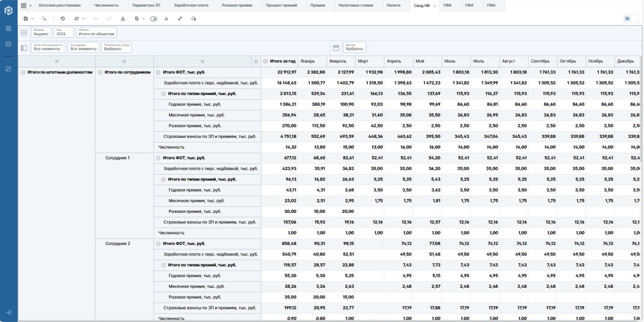This screenshot has width=644, height=322.
Task: Collapse Итого по штатным должностям group
Action: click(23, 72)
